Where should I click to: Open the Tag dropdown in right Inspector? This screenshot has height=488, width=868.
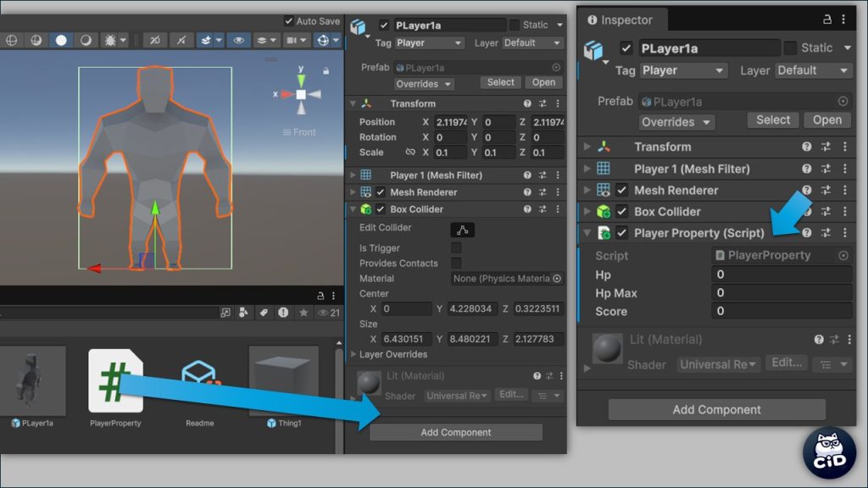point(682,70)
